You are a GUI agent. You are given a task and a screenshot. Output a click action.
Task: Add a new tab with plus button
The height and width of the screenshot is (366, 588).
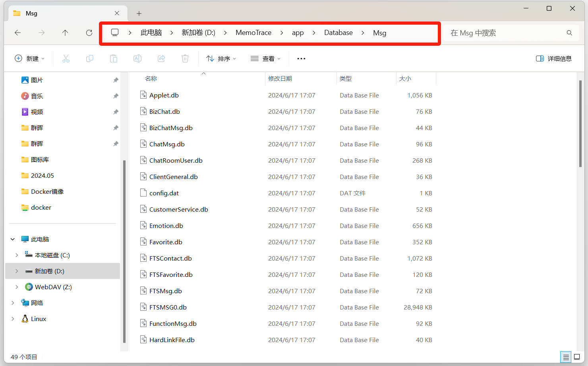tap(139, 14)
